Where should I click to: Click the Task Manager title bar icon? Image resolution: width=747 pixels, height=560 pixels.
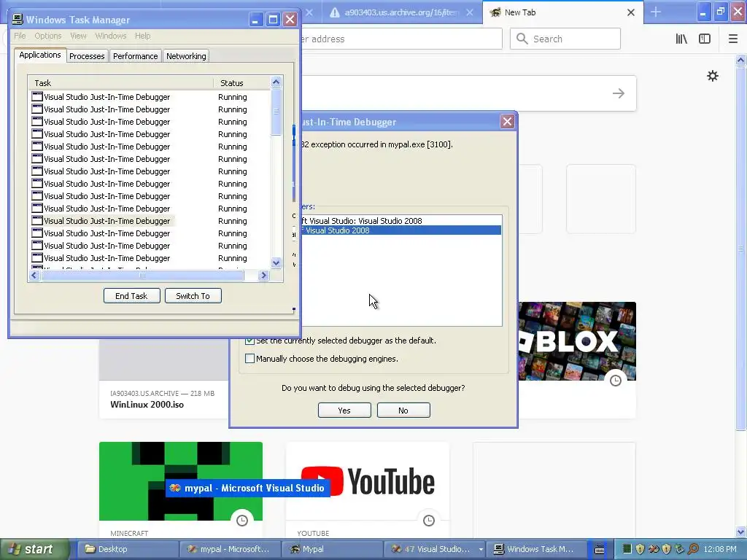[18, 19]
